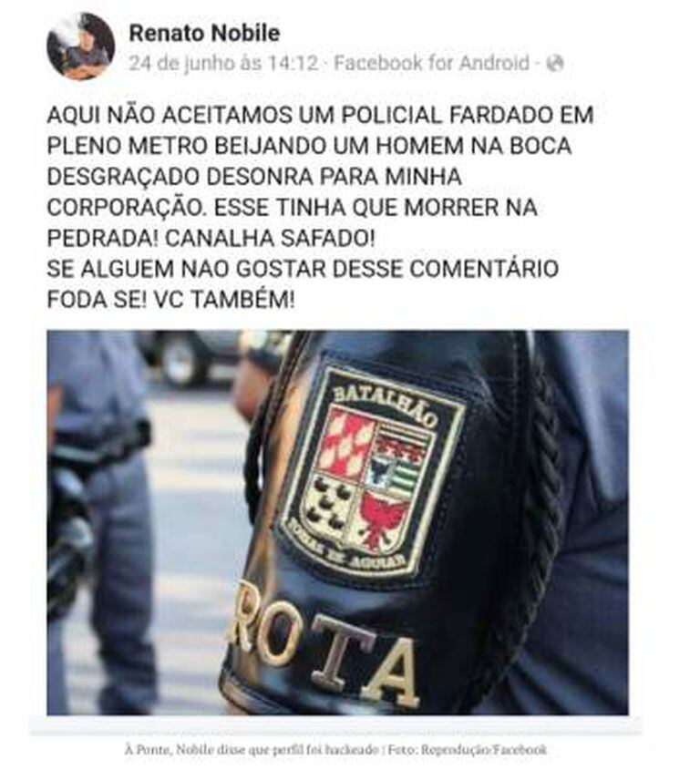Screen dimensions: 700x770
Task: Click the line SE ALGUEM NAO GOSTAR
Action: coord(303,269)
